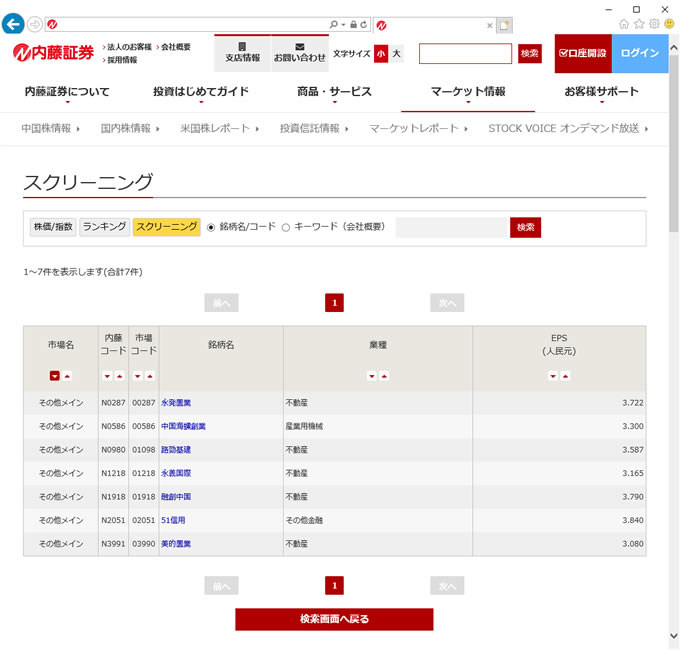The height and width of the screenshot is (650, 680).
Task: Expand 商品・サービス menu
Action: click(334, 92)
